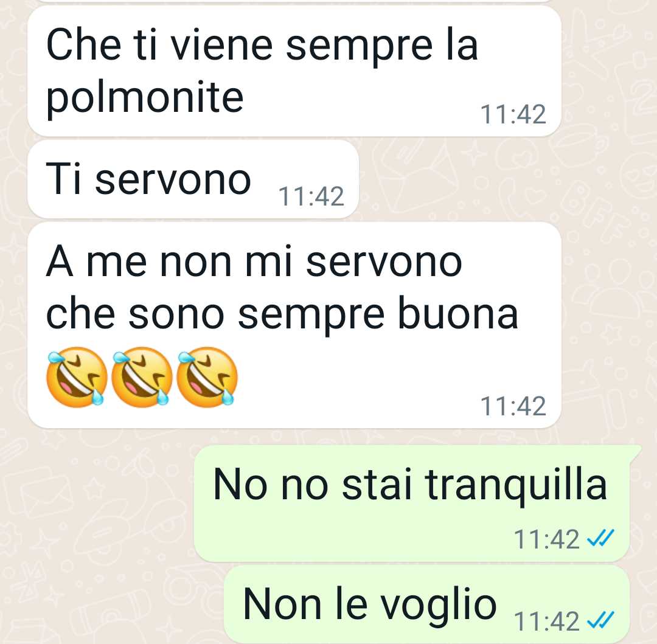Click the word 'tranquilla' in green bubble
Viewport: 657px width, 644px height.
[516, 485]
